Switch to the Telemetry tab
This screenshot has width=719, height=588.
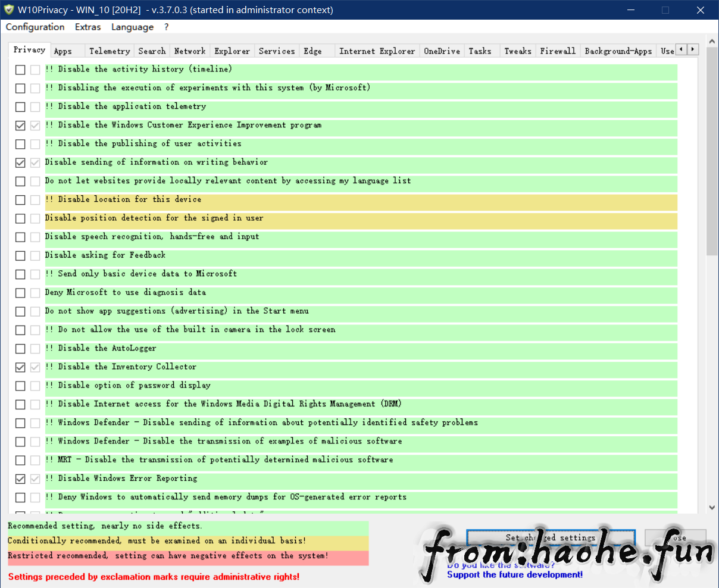[x=110, y=51]
